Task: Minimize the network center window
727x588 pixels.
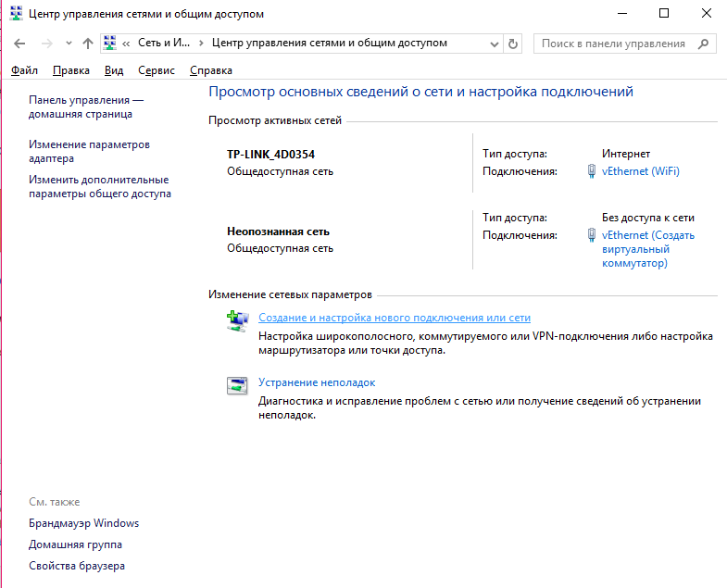Action: pos(622,14)
